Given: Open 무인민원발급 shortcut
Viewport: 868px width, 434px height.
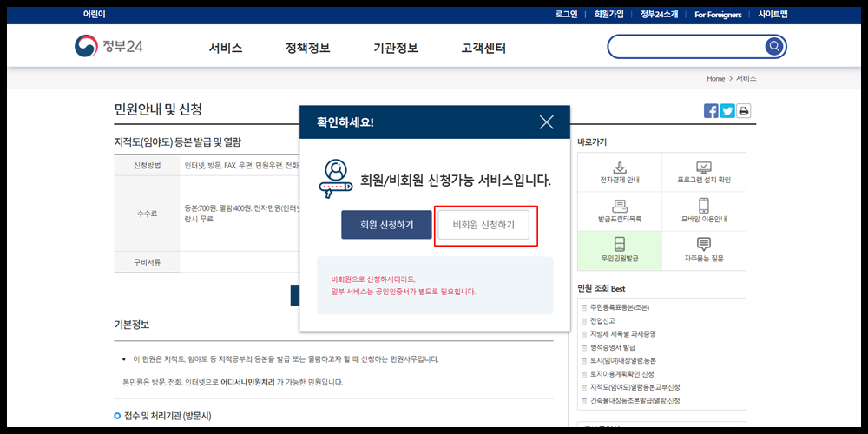Looking at the screenshot, I should (620, 251).
